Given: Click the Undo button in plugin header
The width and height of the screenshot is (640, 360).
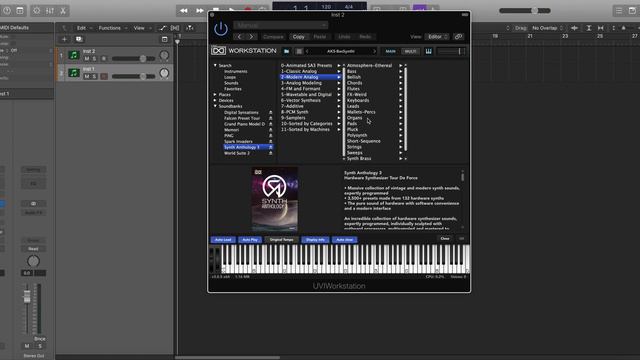Looking at the screenshot, I should click(344, 37).
